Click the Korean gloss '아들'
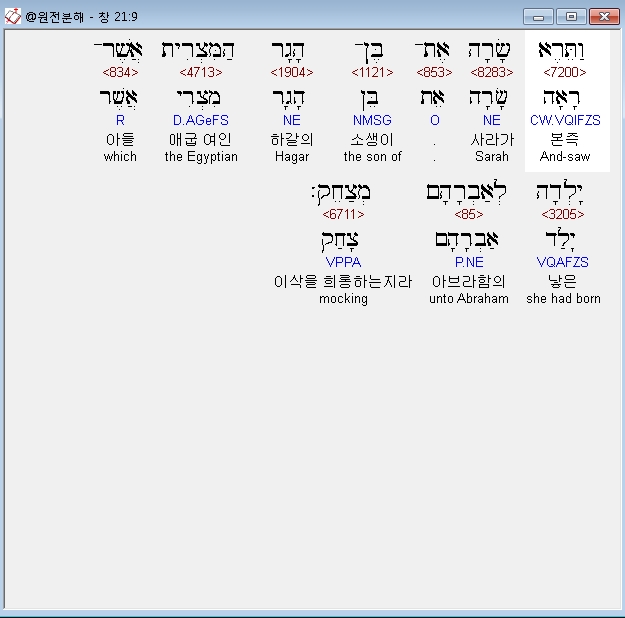The image size is (625, 618). pyautogui.click(x=120, y=139)
